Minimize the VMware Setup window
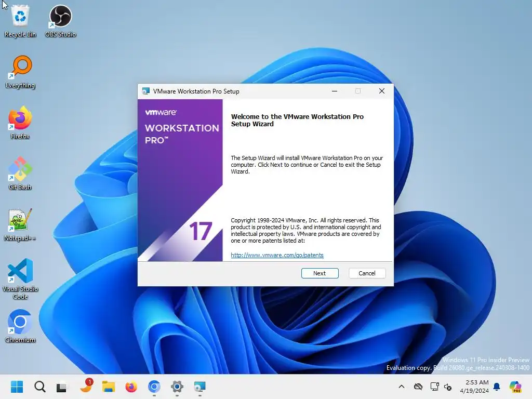532x399 pixels. coord(335,91)
